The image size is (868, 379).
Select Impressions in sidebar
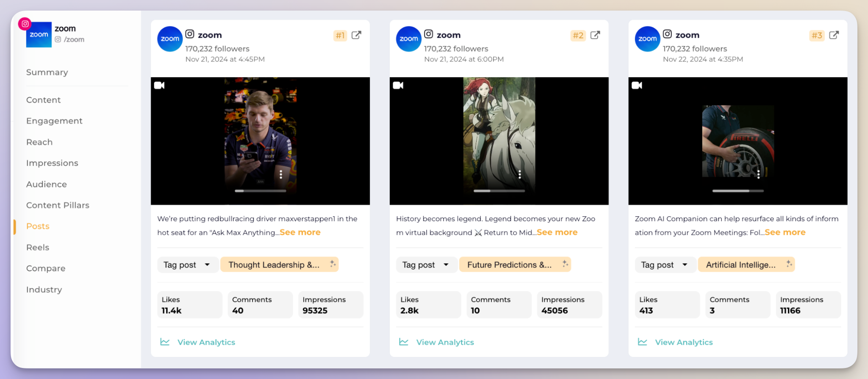(x=52, y=163)
